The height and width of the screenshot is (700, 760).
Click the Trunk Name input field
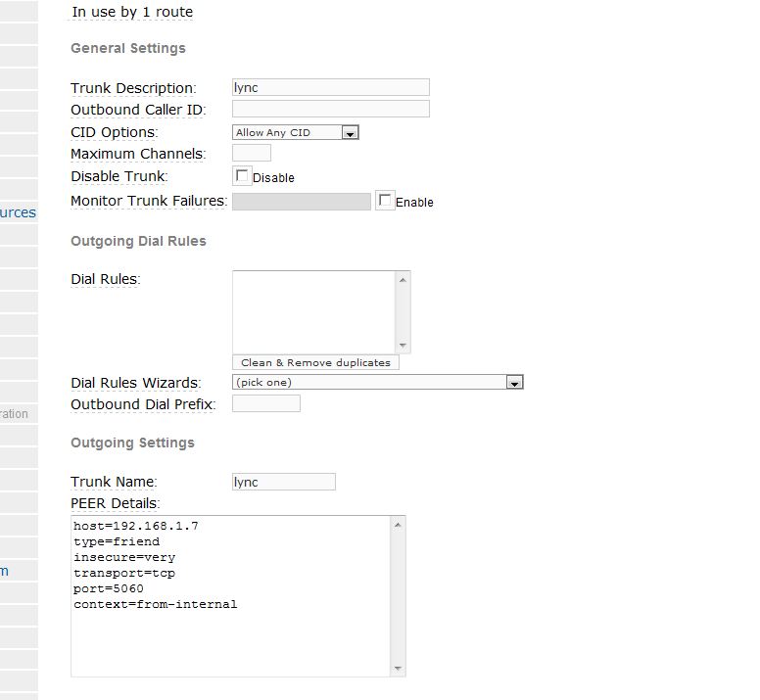283,482
